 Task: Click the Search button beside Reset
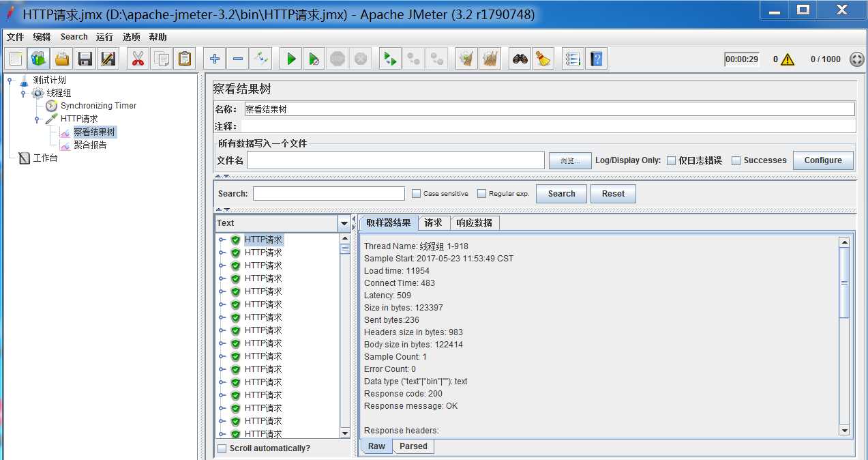(561, 194)
